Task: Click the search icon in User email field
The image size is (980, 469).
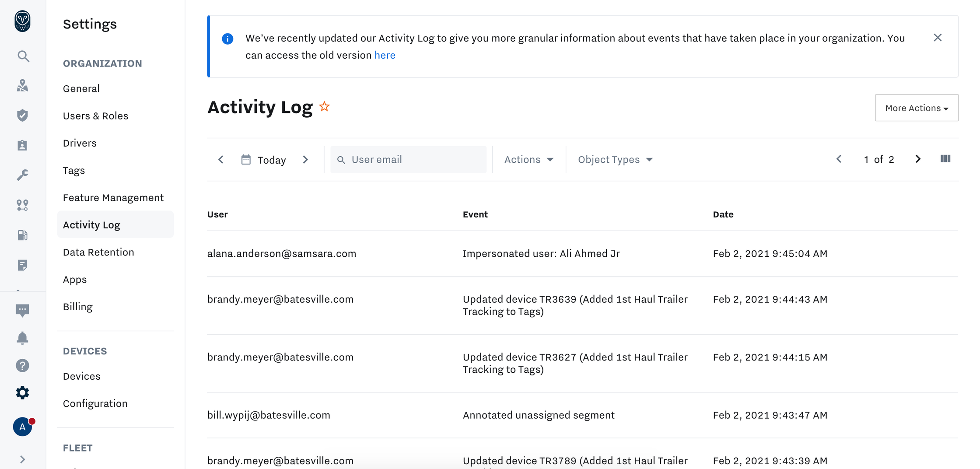Action: click(341, 160)
